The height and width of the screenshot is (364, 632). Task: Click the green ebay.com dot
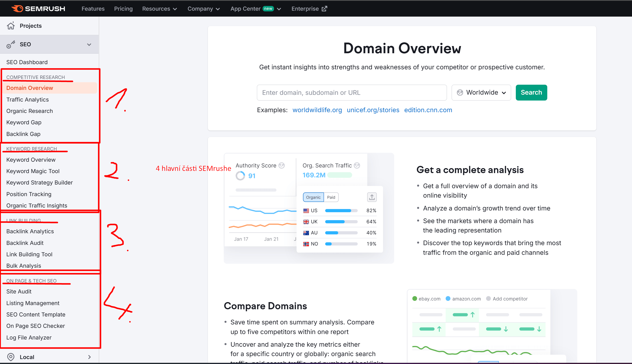pos(415,298)
